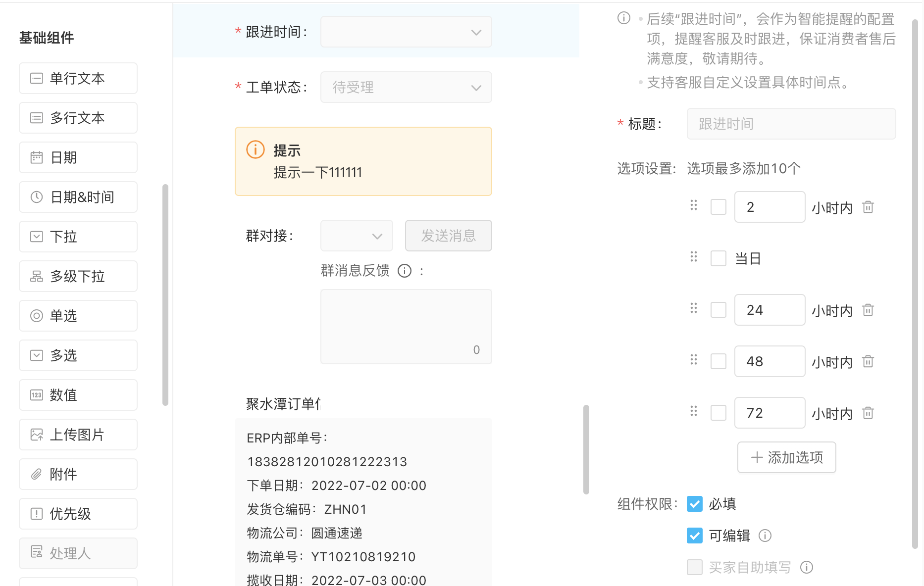
Task: Click drag handle of the 72 小时内 row
Action: (x=694, y=411)
